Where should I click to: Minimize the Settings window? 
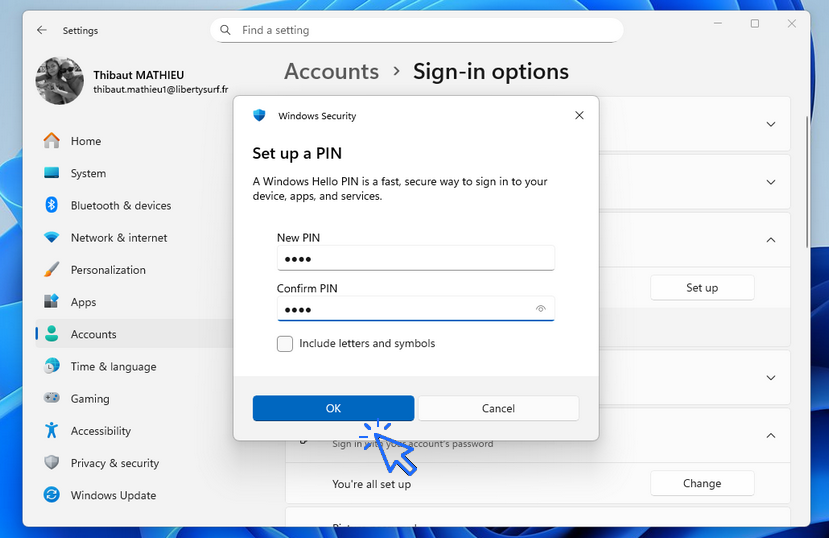tap(718, 23)
